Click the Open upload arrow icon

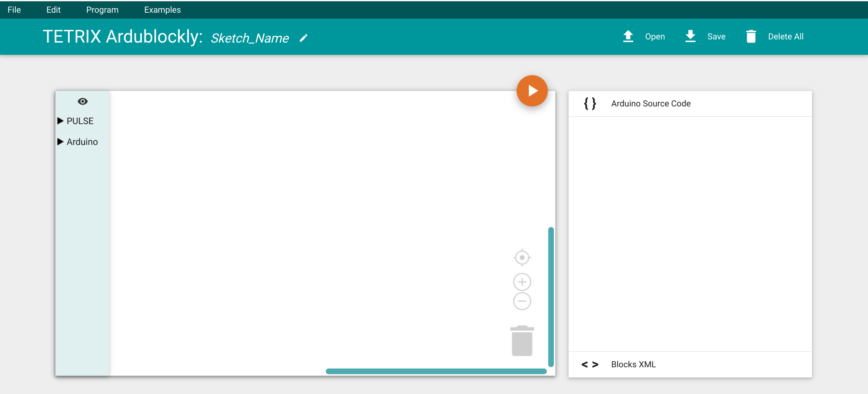(628, 36)
